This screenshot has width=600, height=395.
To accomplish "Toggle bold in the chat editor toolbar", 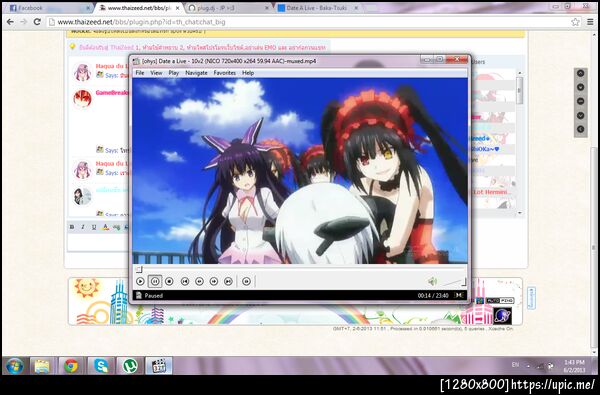I will pos(72,227).
